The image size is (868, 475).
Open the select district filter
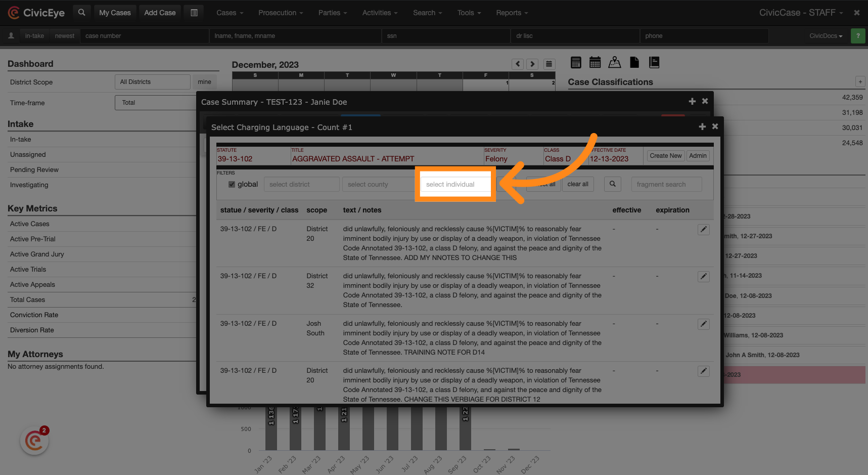coord(301,184)
